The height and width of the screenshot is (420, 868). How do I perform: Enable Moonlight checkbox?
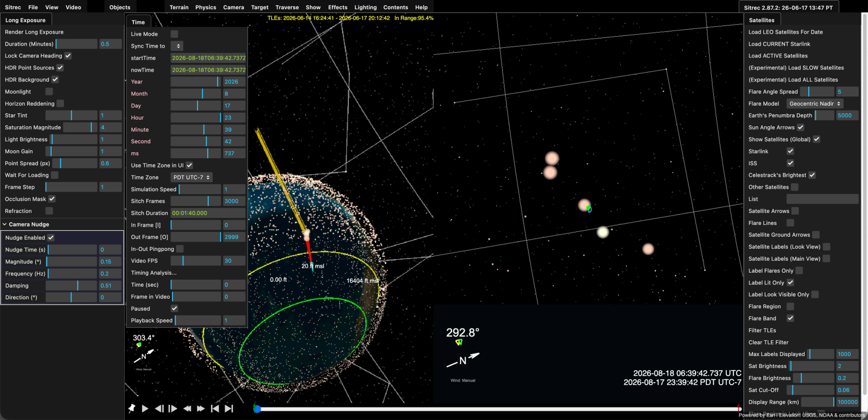coord(49,92)
